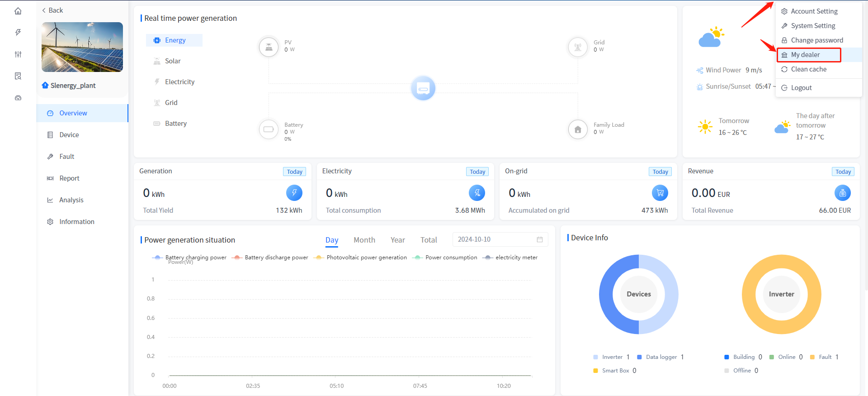Switch to the Month tab

[x=364, y=240]
